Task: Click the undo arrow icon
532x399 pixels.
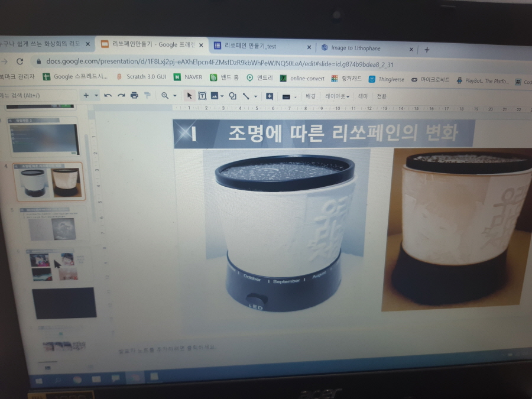Action: (x=108, y=96)
